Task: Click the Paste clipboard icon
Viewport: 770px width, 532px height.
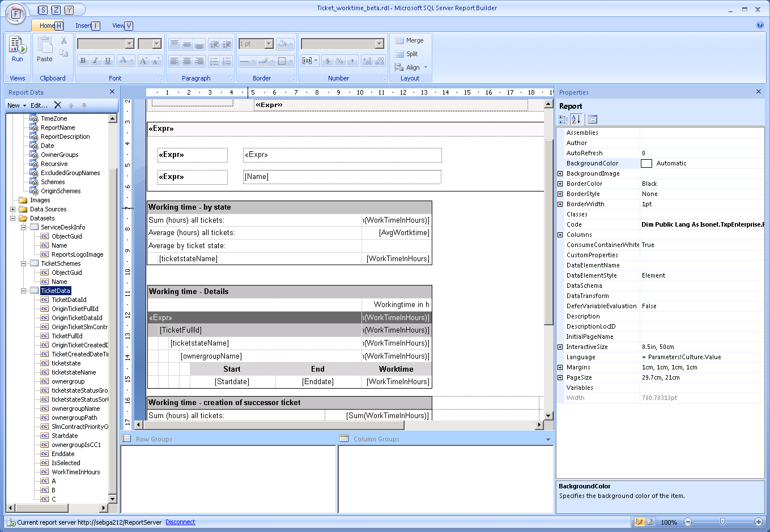Action: [44, 49]
